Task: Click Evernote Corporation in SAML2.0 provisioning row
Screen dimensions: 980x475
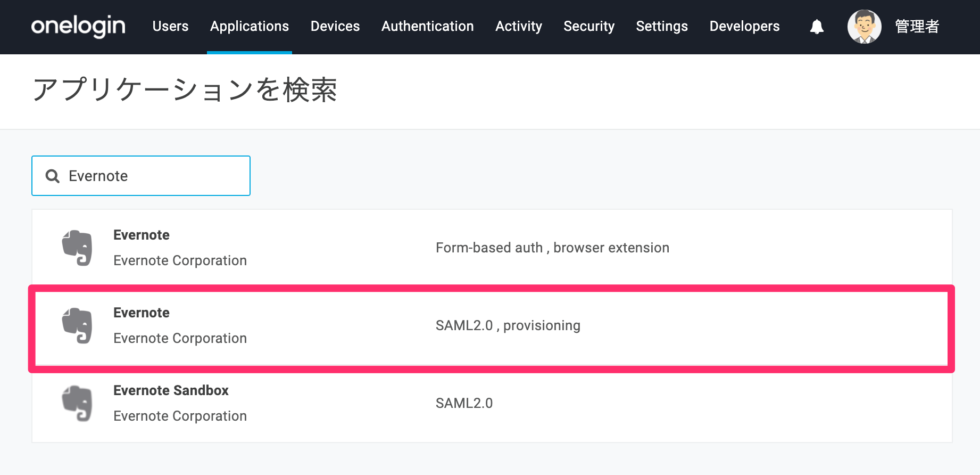Action: [x=180, y=338]
